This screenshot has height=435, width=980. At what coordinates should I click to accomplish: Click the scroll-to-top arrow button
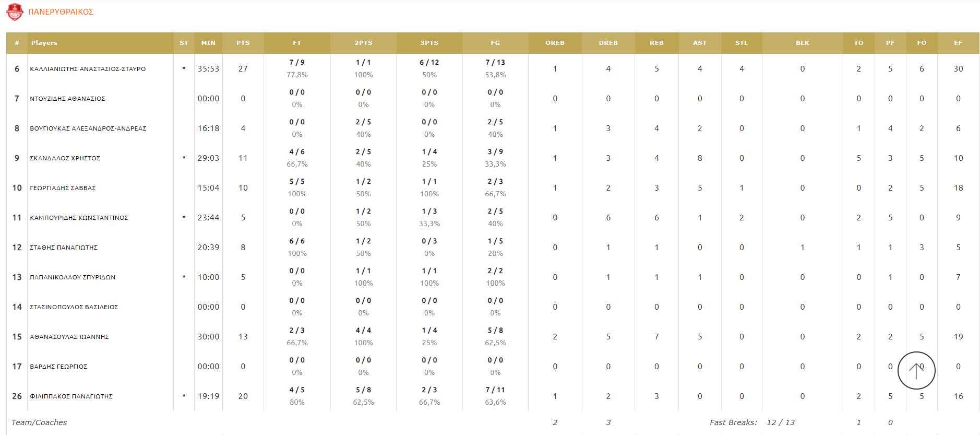916,370
